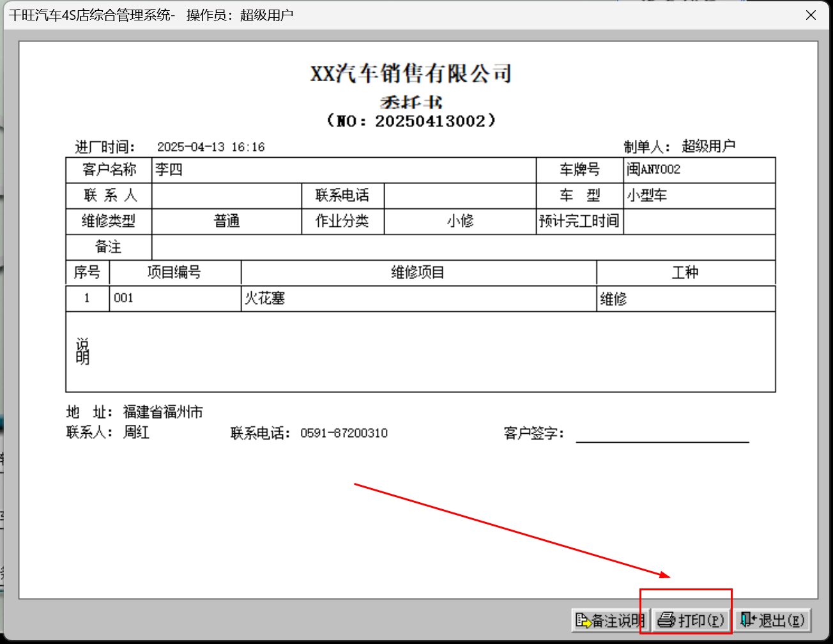Viewport: 833px width, 644px height.
Task: Click the 作业分类 label cell
Action: point(342,221)
